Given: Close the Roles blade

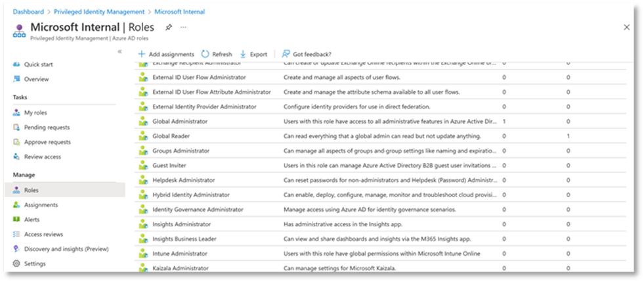Looking at the screenshot, I should coord(626,27).
